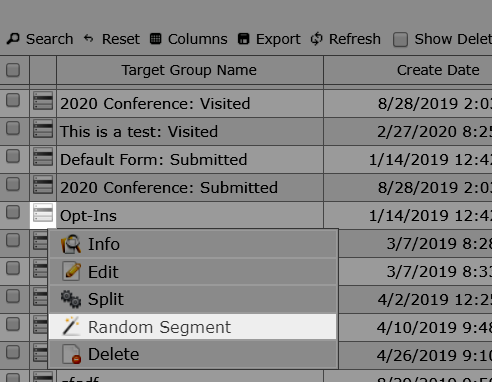Viewport: 492px width, 382px height.
Task: Select Info in the context menu
Action: tap(193, 244)
